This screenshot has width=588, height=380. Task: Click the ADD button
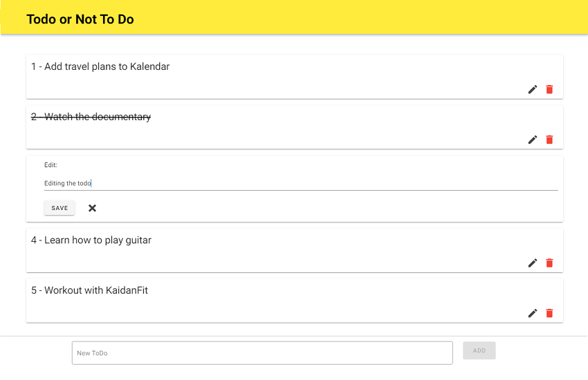click(x=479, y=351)
